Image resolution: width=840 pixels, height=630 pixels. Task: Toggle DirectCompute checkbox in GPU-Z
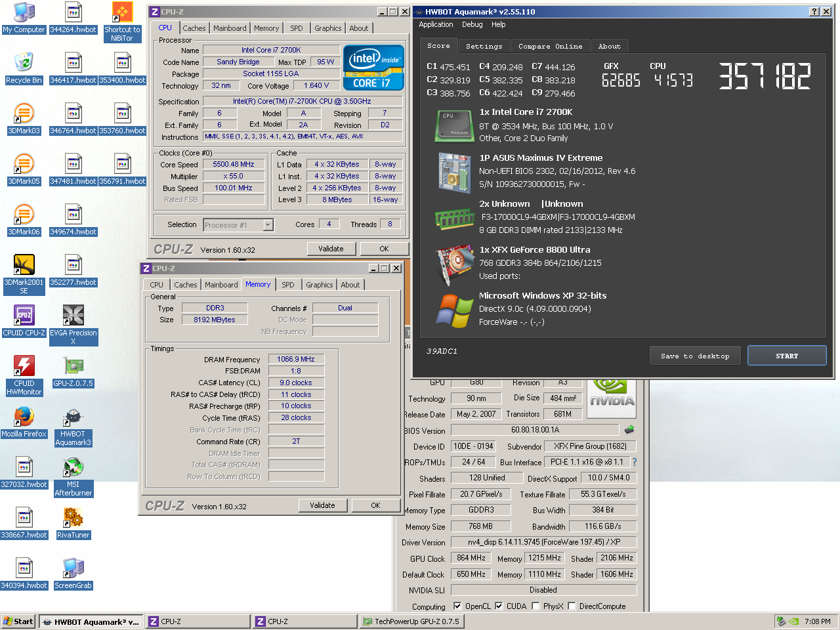tap(572, 606)
